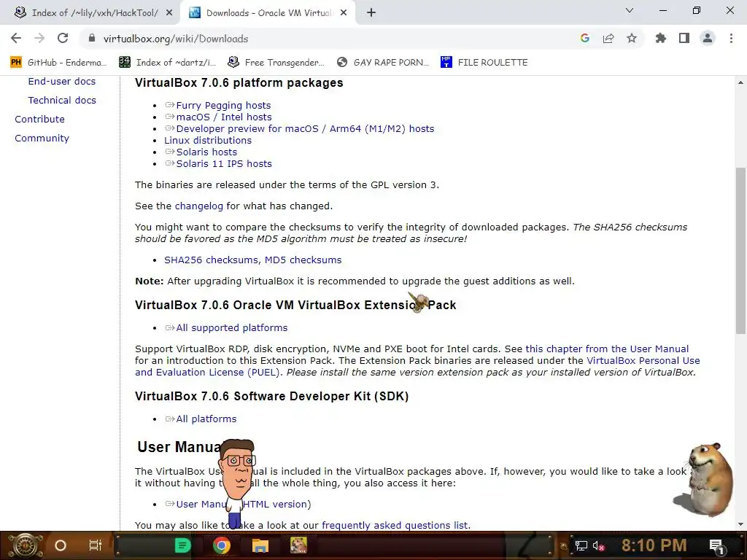This screenshot has height=560, width=747.
Task: Open Cortana search circle on taskbar
Action: (61, 545)
